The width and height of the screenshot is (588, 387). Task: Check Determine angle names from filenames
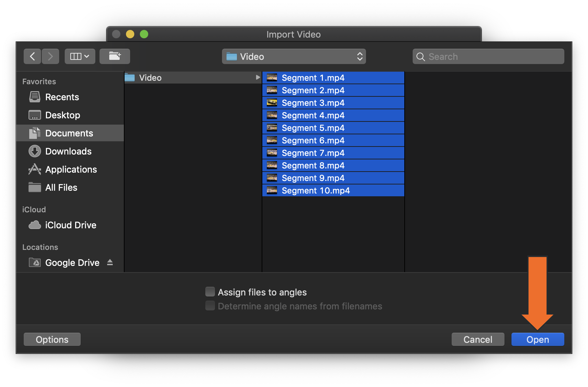tap(210, 306)
